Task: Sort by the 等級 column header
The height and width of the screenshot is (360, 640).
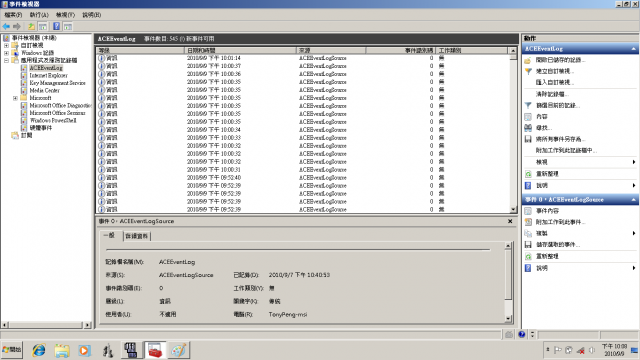Action: [140, 50]
